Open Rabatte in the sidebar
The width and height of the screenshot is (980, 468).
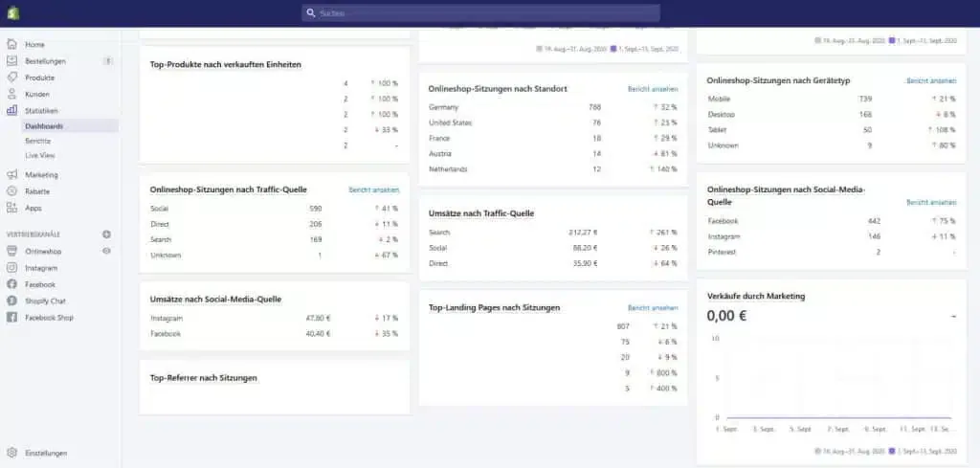pyautogui.click(x=37, y=191)
